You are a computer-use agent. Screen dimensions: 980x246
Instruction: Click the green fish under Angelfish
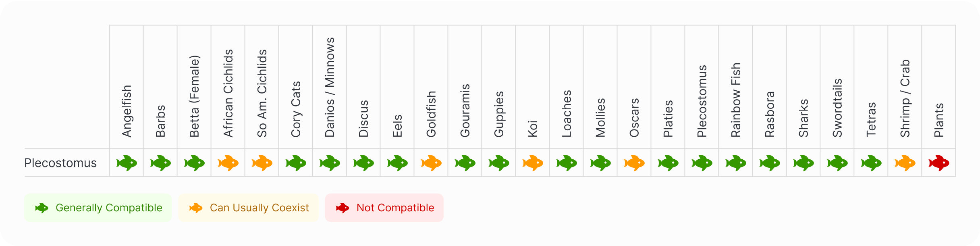127,163
